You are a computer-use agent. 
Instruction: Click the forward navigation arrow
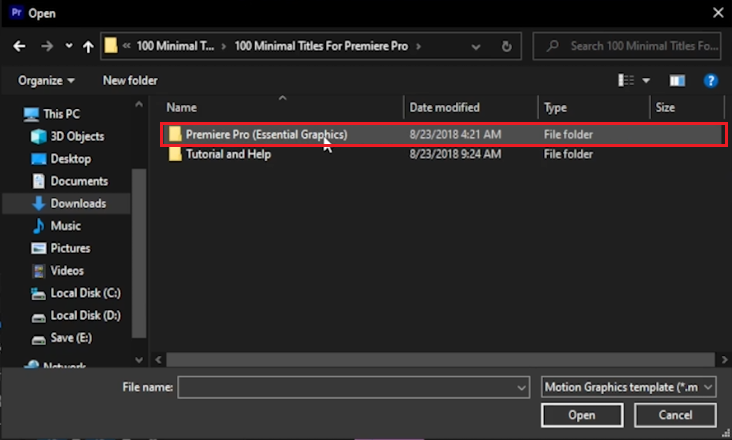click(x=47, y=46)
